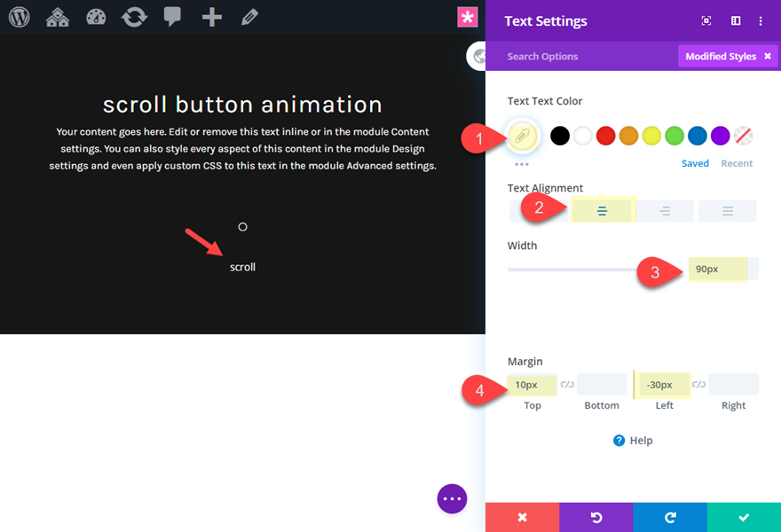Switch to the Recent colors tab
The width and height of the screenshot is (781, 532).
[738, 163]
